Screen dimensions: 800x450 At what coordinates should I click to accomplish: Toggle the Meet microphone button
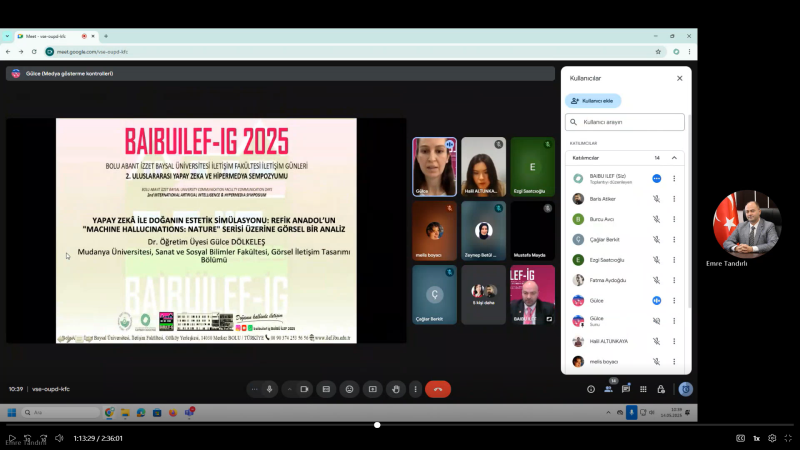click(x=269, y=389)
